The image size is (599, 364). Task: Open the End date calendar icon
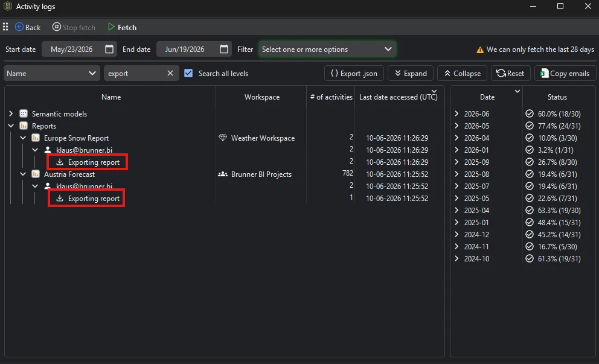(x=224, y=49)
